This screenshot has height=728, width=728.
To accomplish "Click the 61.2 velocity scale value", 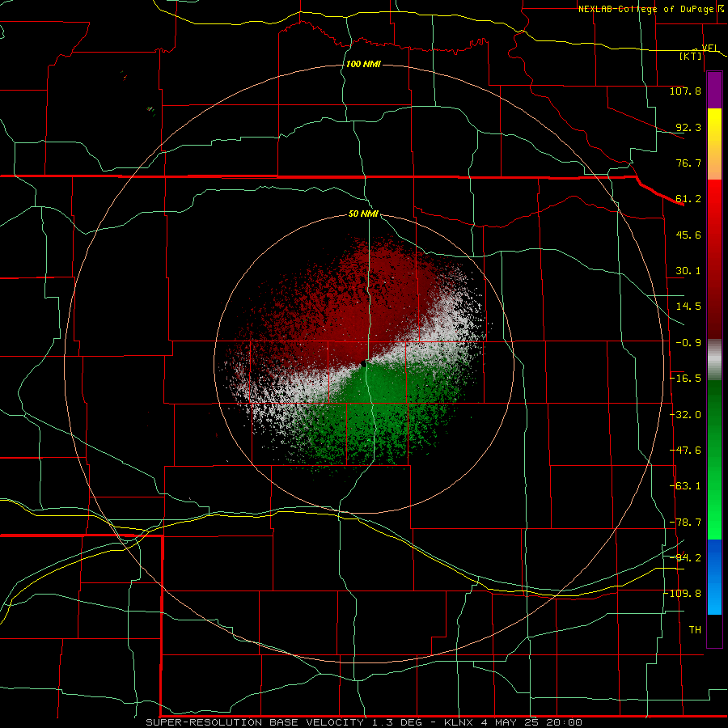I will tap(688, 199).
